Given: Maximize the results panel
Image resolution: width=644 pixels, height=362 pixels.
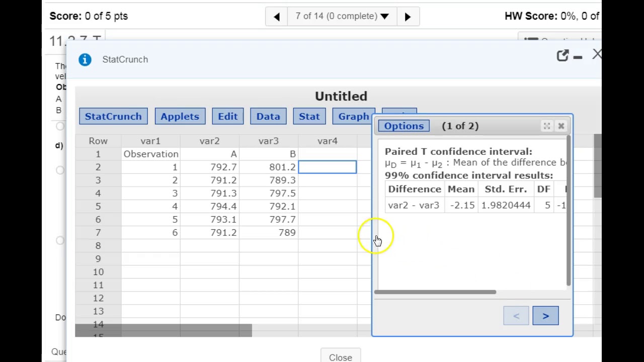Looking at the screenshot, I should [x=546, y=126].
